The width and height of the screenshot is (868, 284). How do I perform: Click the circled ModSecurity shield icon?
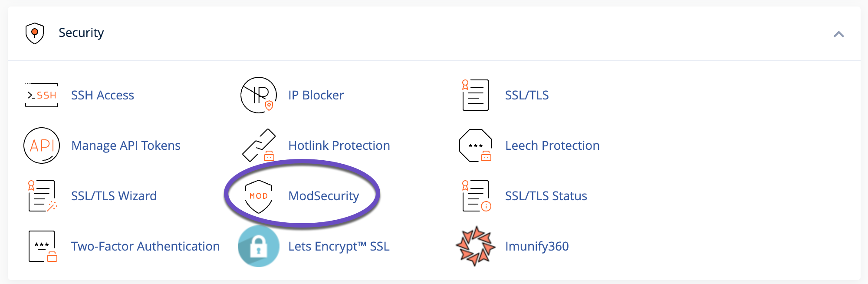(x=259, y=196)
